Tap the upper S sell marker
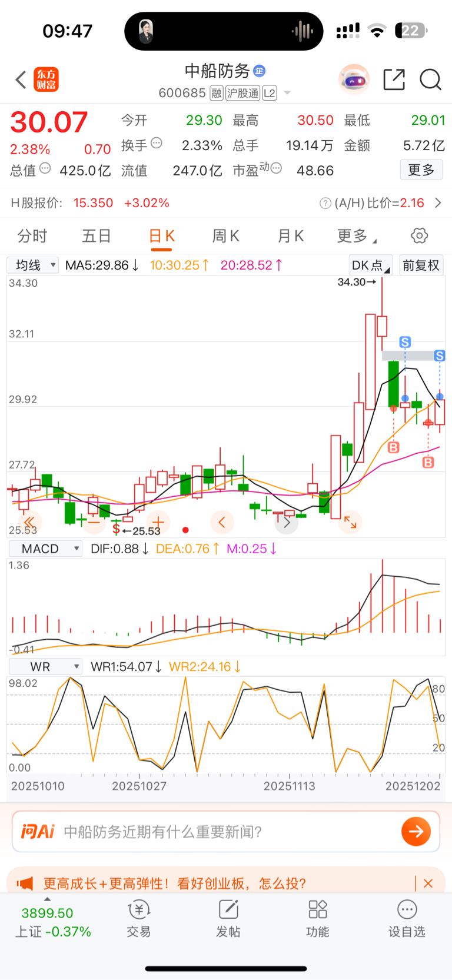The image size is (452, 980). 405,342
